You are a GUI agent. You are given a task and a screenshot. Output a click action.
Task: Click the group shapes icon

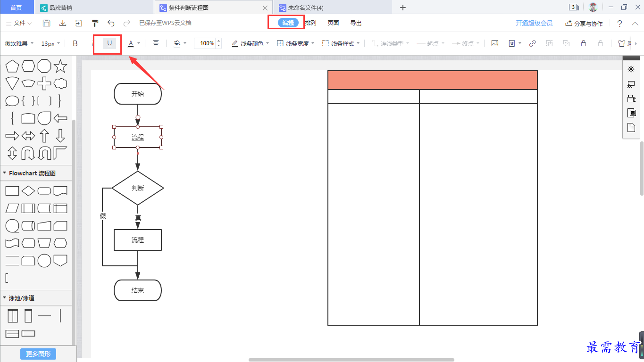549,43
